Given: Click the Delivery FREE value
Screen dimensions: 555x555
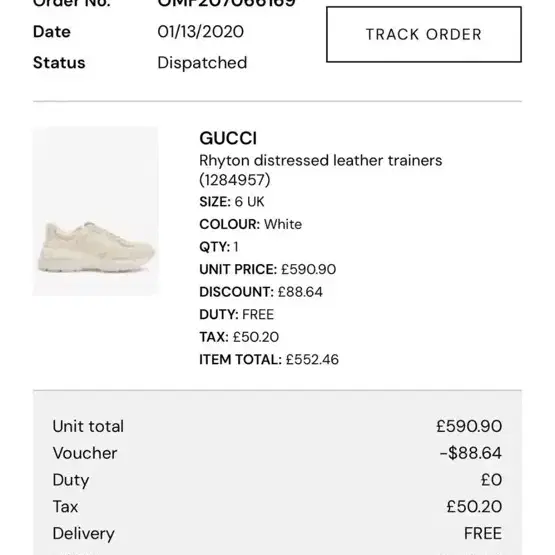Looking at the screenshot, I should (x=483, y=533).
